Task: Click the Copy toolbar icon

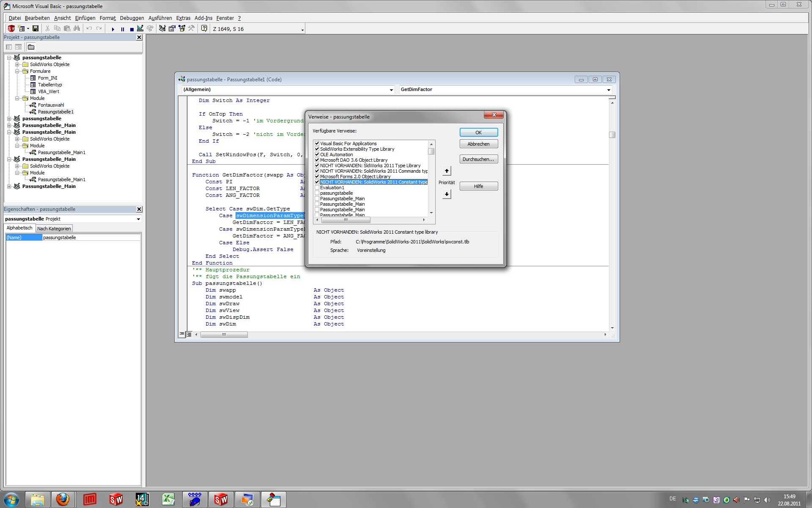Action: (x=57, y=29)
